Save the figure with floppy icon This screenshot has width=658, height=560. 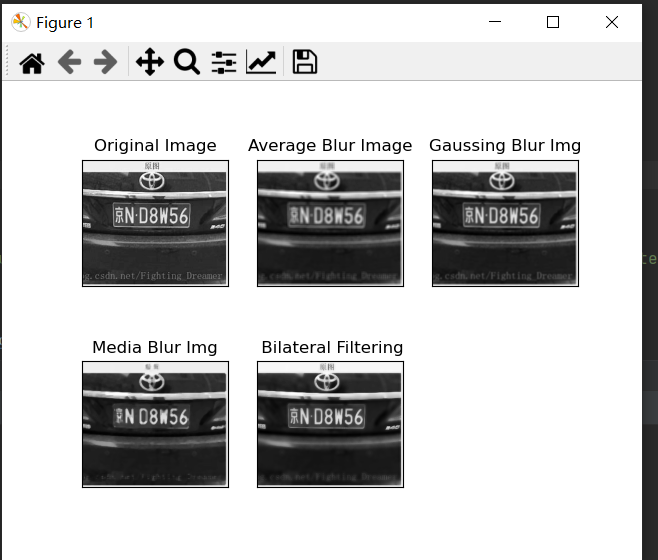tap(305, 62)
